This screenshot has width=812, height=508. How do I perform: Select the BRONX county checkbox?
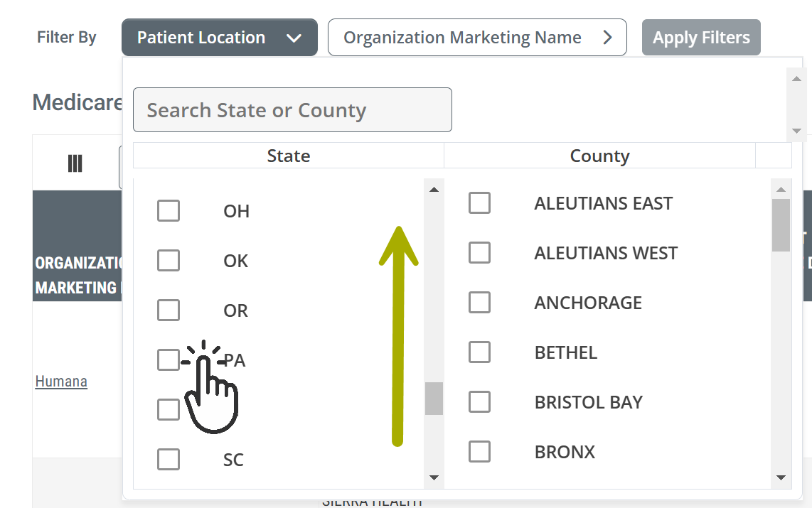click(x=479, y=451)
